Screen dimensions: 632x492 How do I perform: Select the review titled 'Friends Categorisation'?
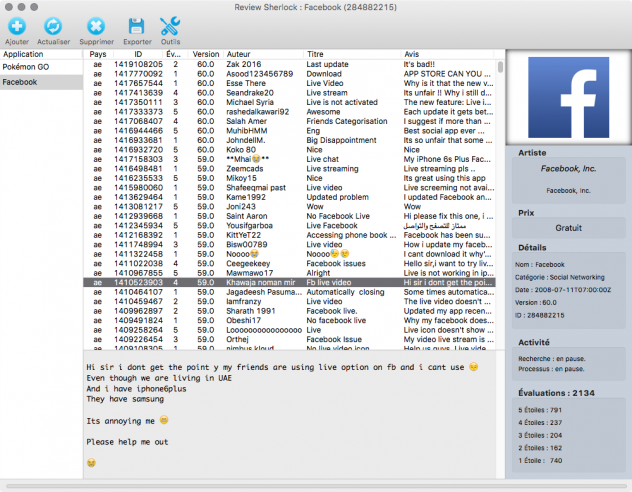point(289,121)
